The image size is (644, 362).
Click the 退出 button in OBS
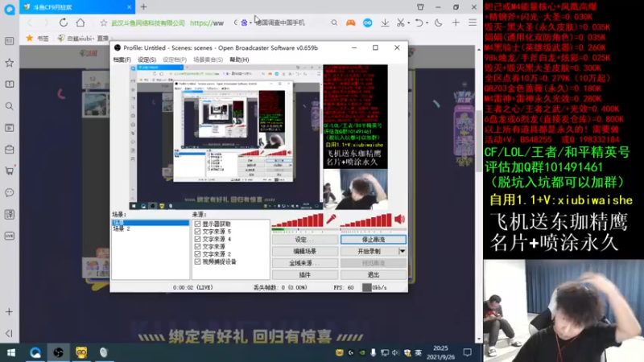[x=374, y=274]
